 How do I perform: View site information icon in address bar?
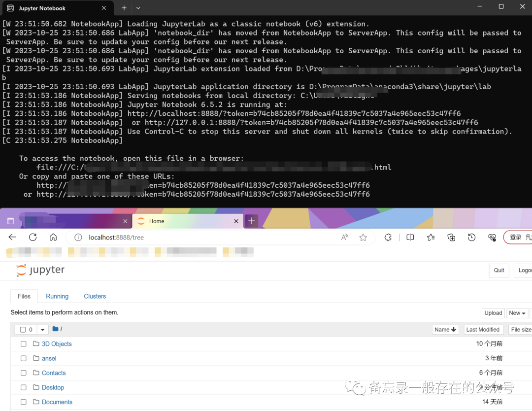[78, 237]
